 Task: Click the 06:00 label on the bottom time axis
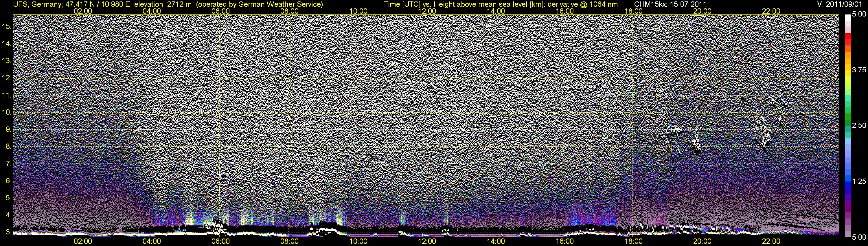click(x=220, y=241)
